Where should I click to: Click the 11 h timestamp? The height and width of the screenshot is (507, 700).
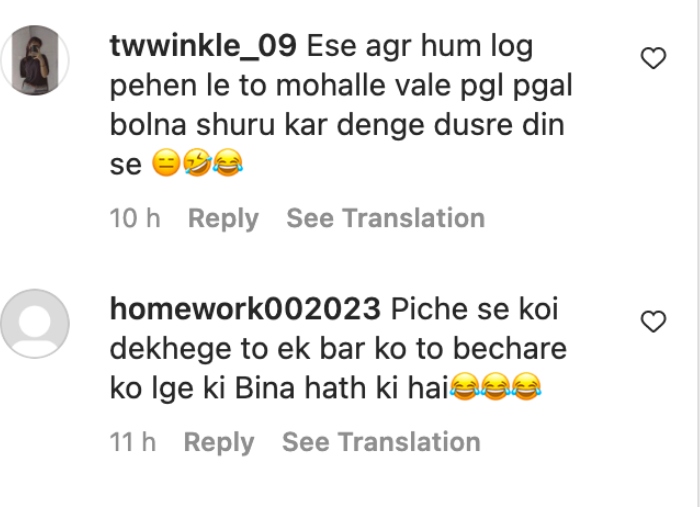click(x=133, y=442)
